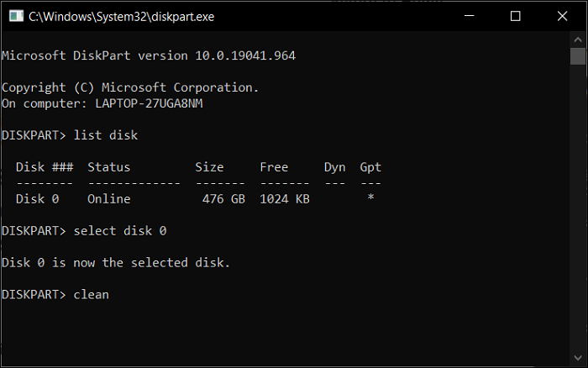Click the "Disk ###" column header

(45, 167)
